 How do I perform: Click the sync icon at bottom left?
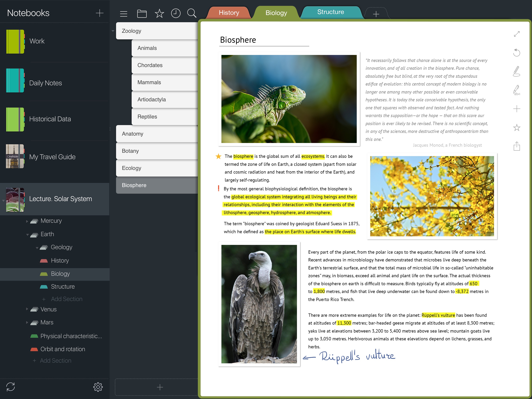(x=11, y=387)
